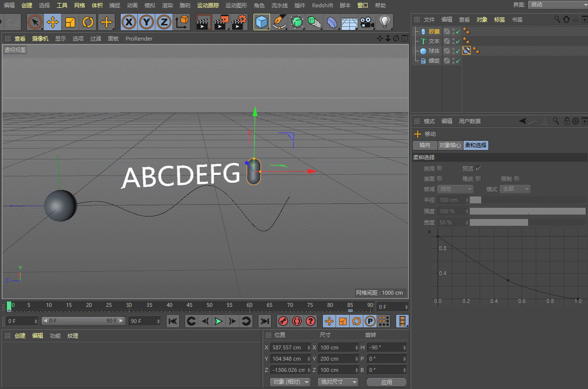Switch to ProRender in the viewport menu bar
This screenshot has width=588, height=389.
139,39
